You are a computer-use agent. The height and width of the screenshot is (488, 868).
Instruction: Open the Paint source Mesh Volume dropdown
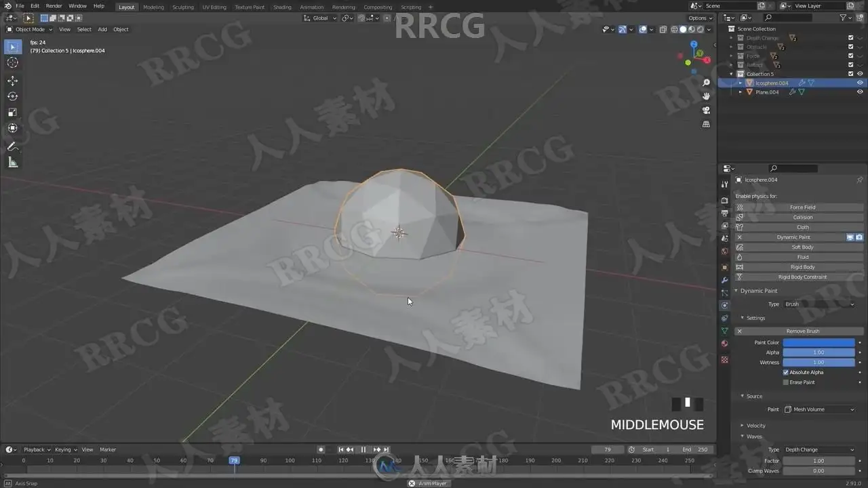(819, 409)
